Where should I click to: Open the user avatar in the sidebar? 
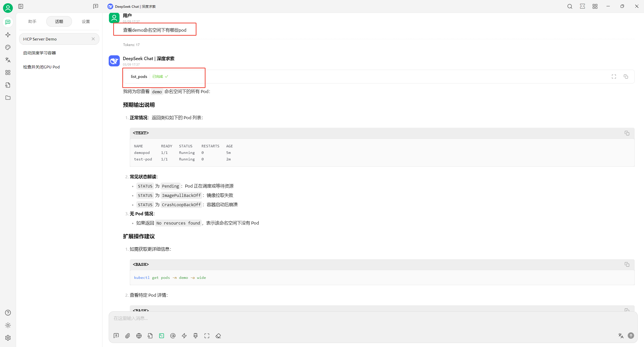[8, 8]
